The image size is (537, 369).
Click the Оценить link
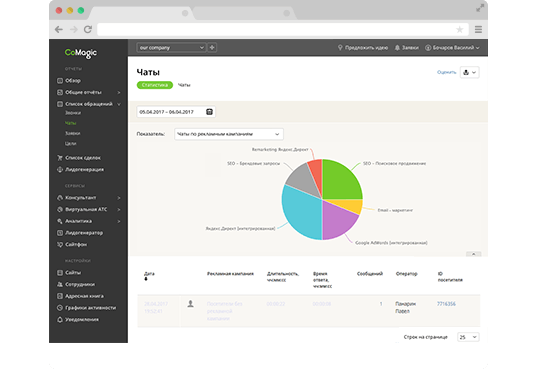tap(447, 72)
